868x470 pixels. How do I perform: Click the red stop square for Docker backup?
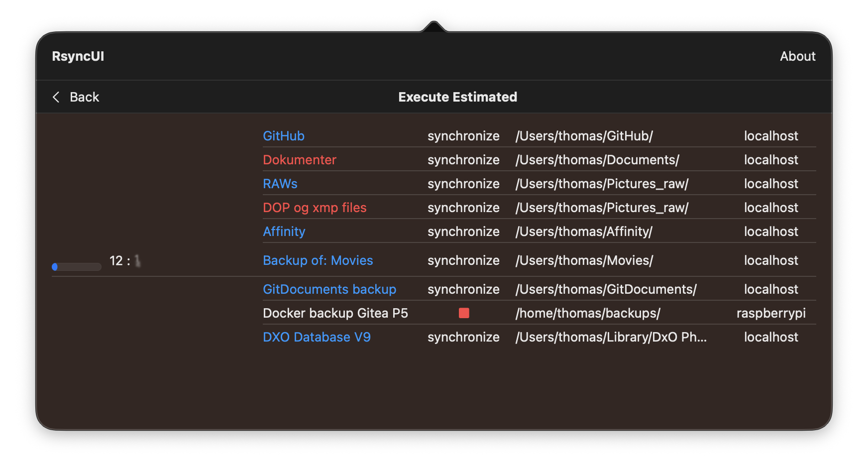(464, 313)
